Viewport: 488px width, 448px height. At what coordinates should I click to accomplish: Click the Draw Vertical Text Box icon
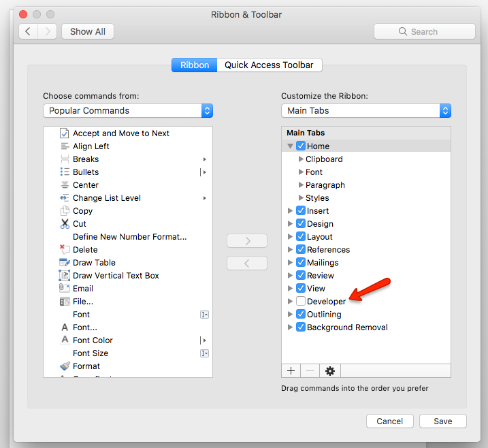tap(65, 276)
